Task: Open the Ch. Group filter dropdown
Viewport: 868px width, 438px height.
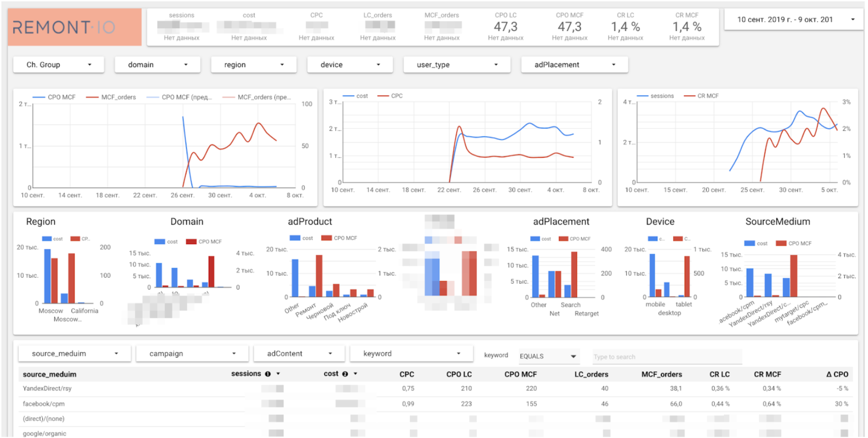Action: point(58,65)
